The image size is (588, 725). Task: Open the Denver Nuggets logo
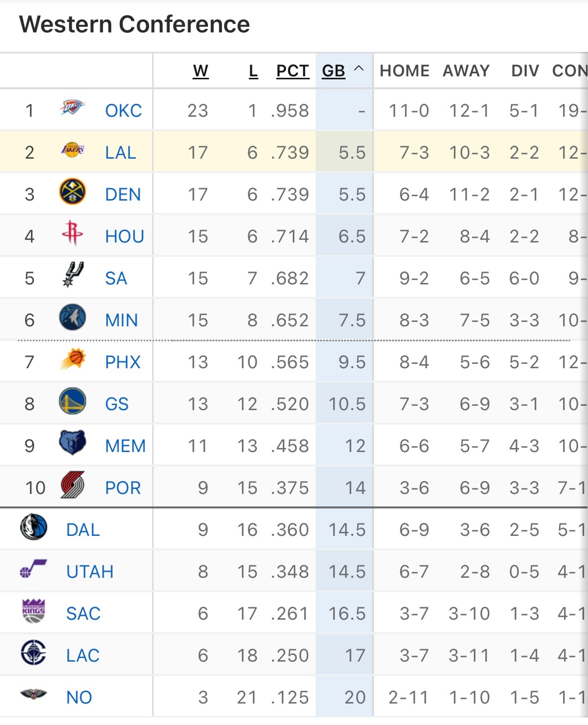(72, 192)
